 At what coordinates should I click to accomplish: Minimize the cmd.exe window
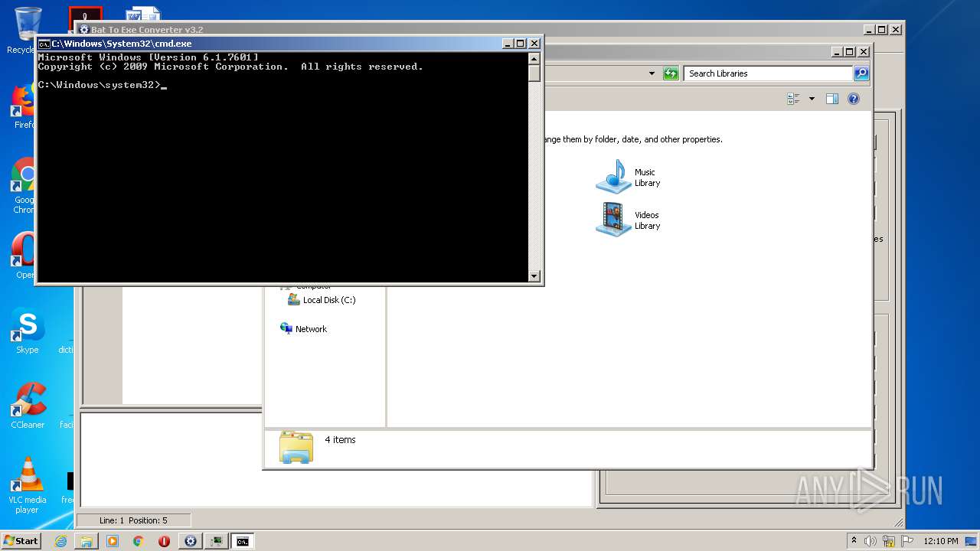pos(508,44)
